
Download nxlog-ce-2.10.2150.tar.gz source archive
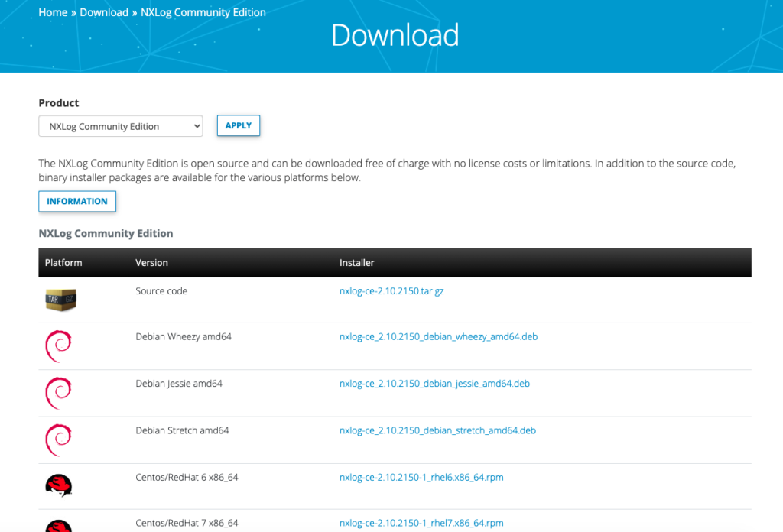click(391, 291)
